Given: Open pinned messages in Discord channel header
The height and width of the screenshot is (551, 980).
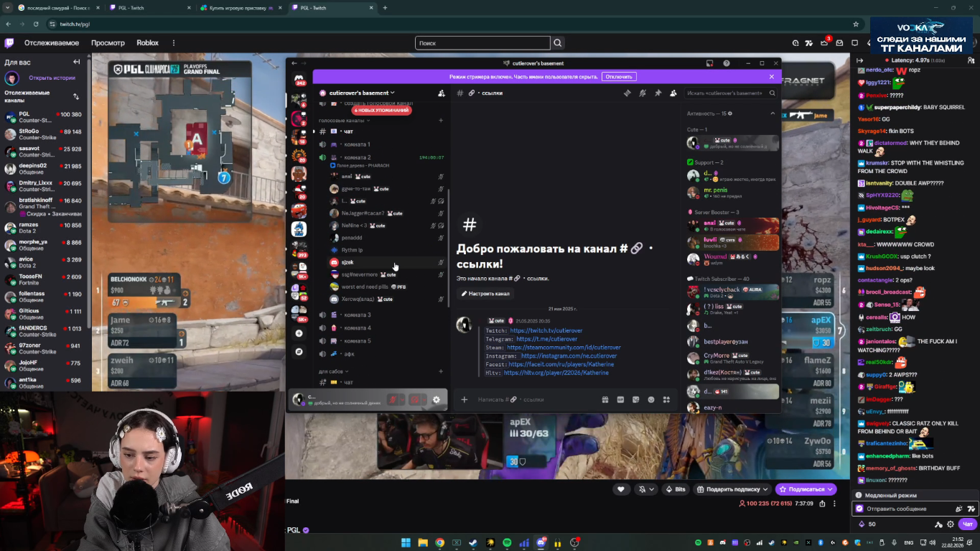Looking at the screenshot, I should [658, 93].
